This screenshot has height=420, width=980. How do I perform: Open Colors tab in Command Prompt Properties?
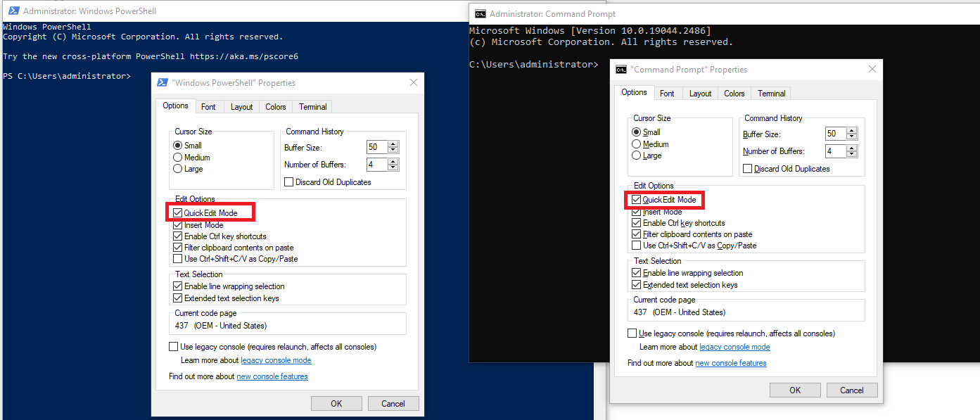734,94
